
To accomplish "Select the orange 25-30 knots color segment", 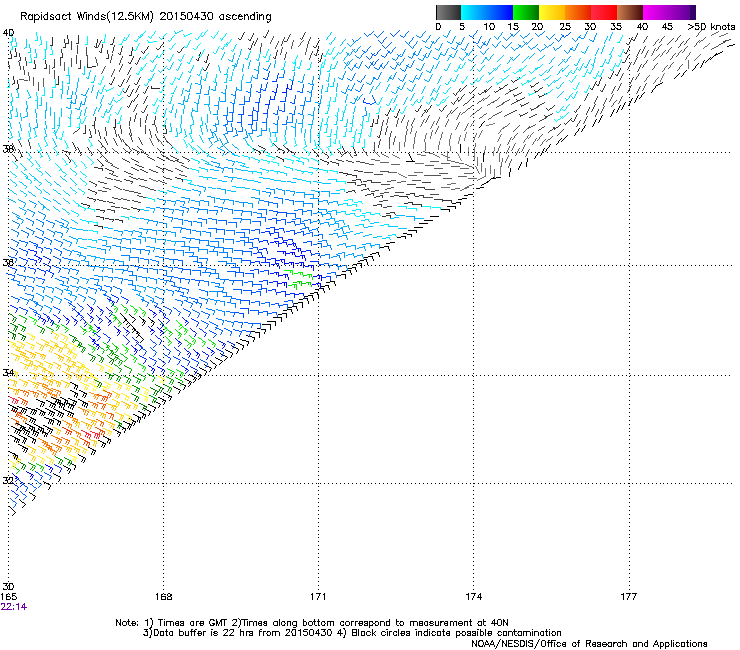I will click(578, 12).
